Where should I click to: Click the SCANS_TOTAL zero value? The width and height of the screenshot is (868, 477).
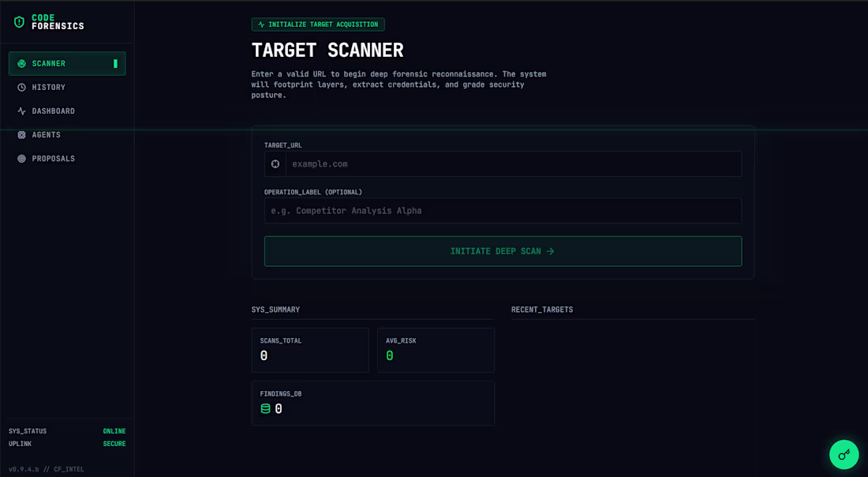264,355
